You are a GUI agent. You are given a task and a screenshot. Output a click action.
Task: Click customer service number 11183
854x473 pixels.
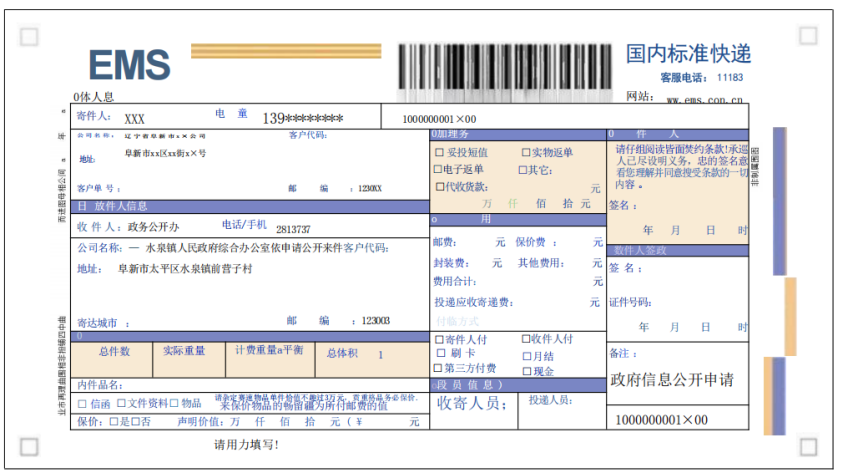pos(730,77)
